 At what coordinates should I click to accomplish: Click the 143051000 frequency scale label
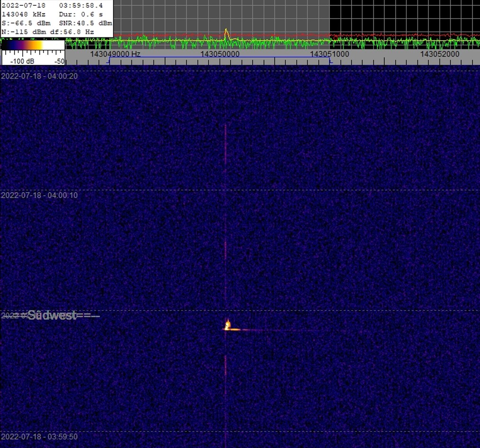329,54
